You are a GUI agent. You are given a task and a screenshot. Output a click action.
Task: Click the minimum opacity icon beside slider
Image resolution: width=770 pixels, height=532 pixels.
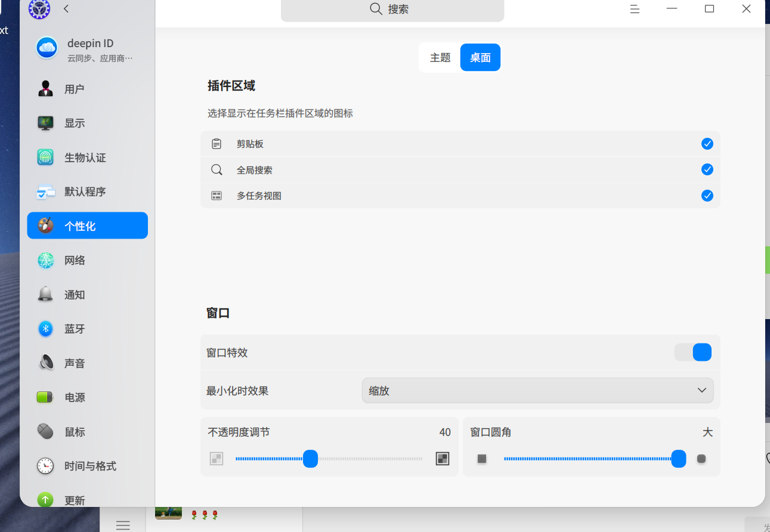217,459
